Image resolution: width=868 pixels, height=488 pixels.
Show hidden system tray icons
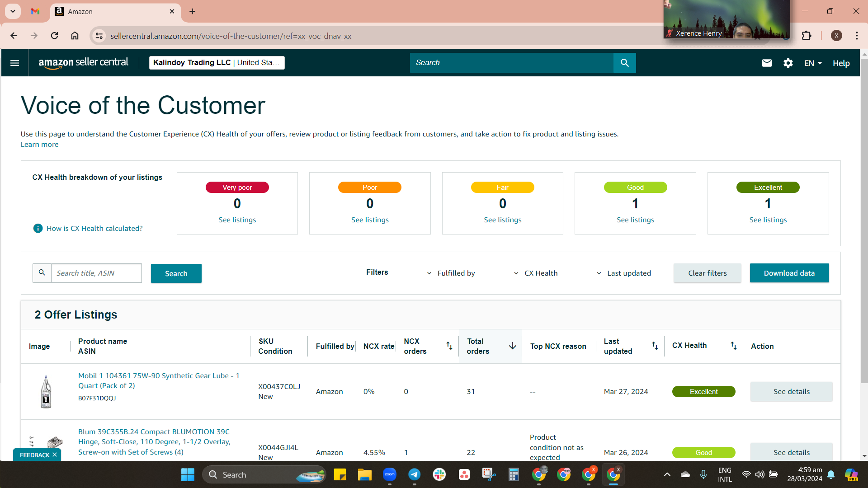pyautogui.click(x=667, y=475)
